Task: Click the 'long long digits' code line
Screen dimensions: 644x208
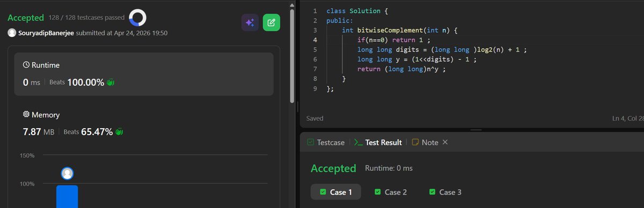Action: coord(442,49)
